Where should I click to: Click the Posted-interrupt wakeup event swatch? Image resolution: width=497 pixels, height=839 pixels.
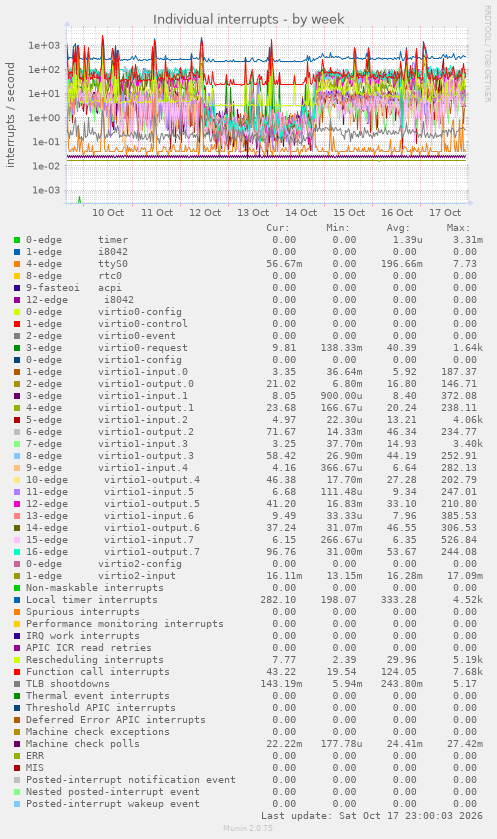click(x=17, y=804)
